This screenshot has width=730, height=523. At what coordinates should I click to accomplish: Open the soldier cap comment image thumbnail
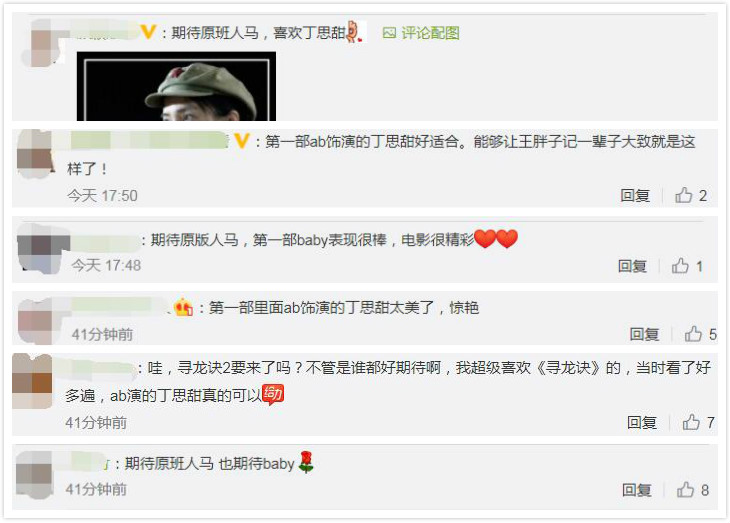[176, 86]
